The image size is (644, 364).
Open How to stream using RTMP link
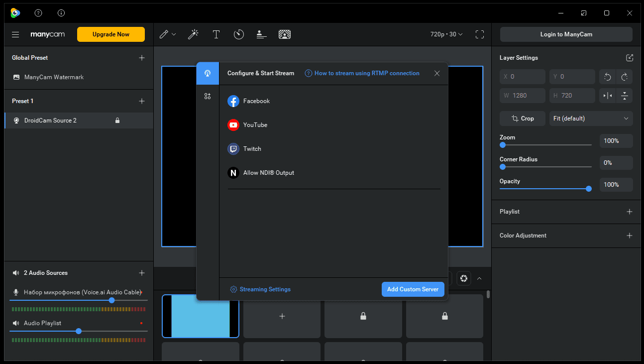coord(362,73)
